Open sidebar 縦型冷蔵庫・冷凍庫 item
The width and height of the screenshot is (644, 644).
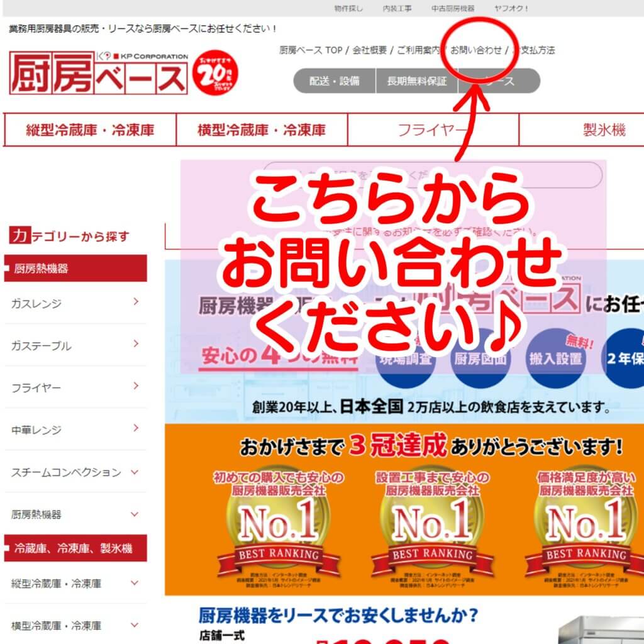(x=56, y=583)
